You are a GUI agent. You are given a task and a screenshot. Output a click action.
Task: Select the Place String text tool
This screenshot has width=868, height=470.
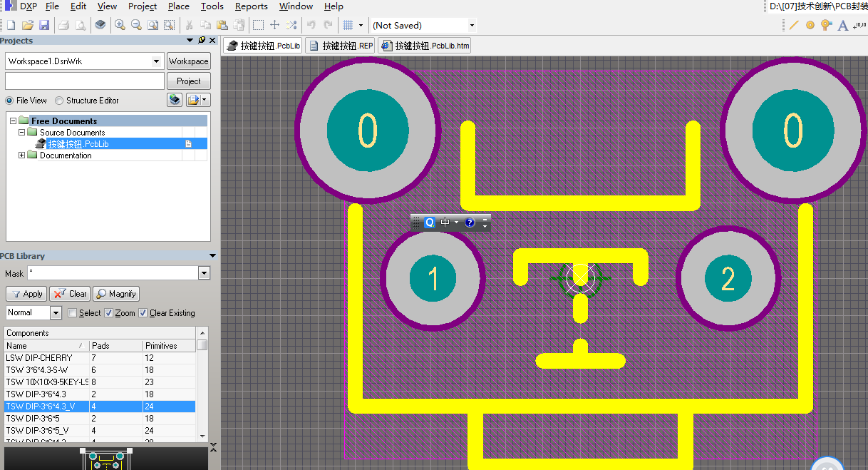[x=843, y=25]
